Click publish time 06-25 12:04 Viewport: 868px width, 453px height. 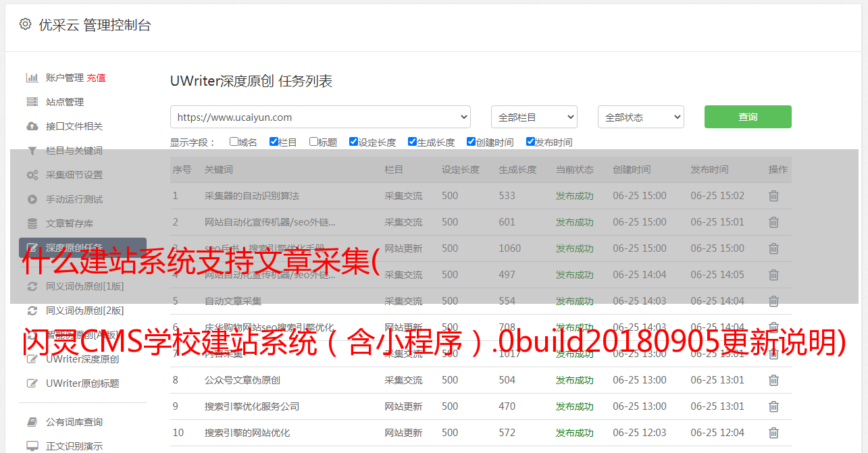717,433
